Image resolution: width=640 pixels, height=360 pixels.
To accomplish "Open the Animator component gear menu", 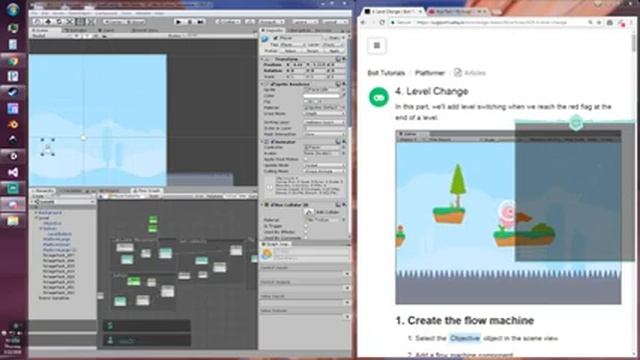I will pyautogui.click(x=344, y=142).
